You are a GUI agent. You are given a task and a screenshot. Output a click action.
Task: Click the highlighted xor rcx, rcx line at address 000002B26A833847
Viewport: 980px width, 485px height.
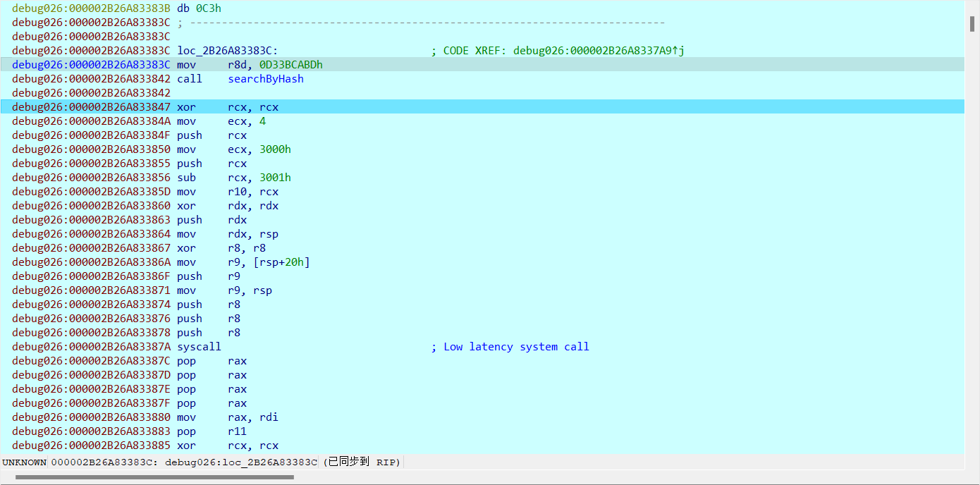(x=228, y=107)
